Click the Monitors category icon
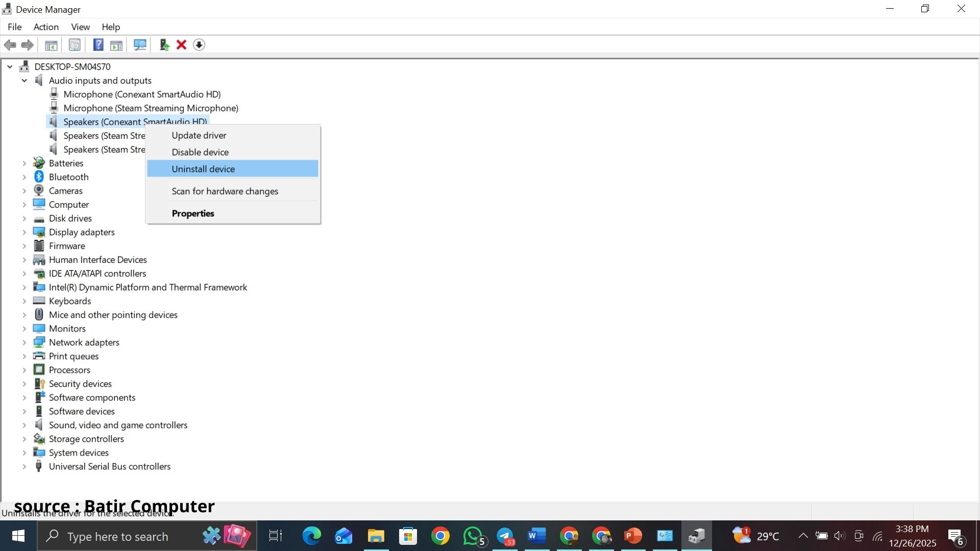980x551 pixels. tap(39, 328)
